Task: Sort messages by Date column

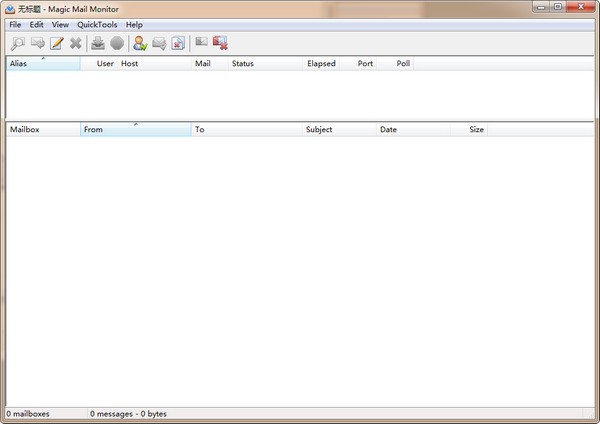Action: pyautogui.click(x=413, y=129)
